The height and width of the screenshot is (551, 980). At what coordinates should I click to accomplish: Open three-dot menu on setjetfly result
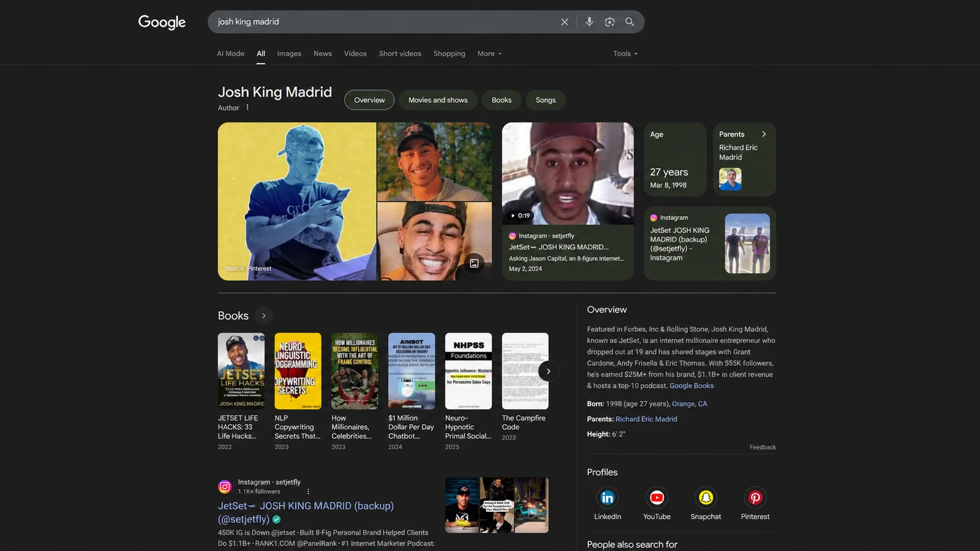click(x=308, y=492)
